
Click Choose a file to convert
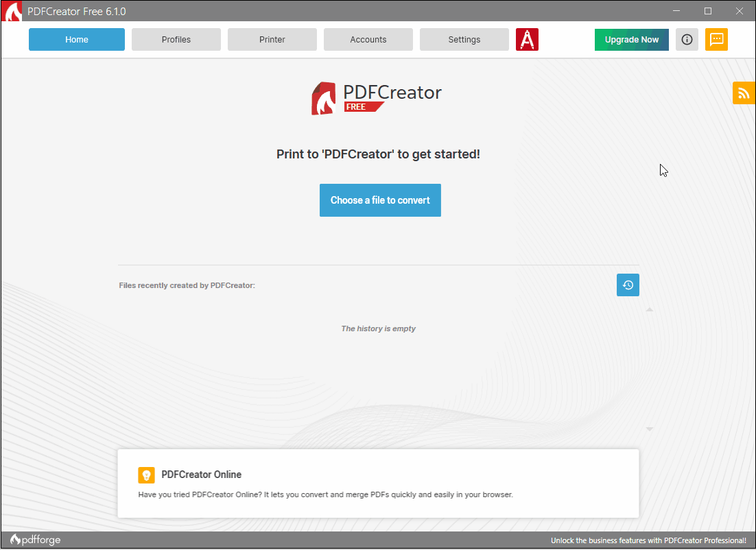[380, 200]
